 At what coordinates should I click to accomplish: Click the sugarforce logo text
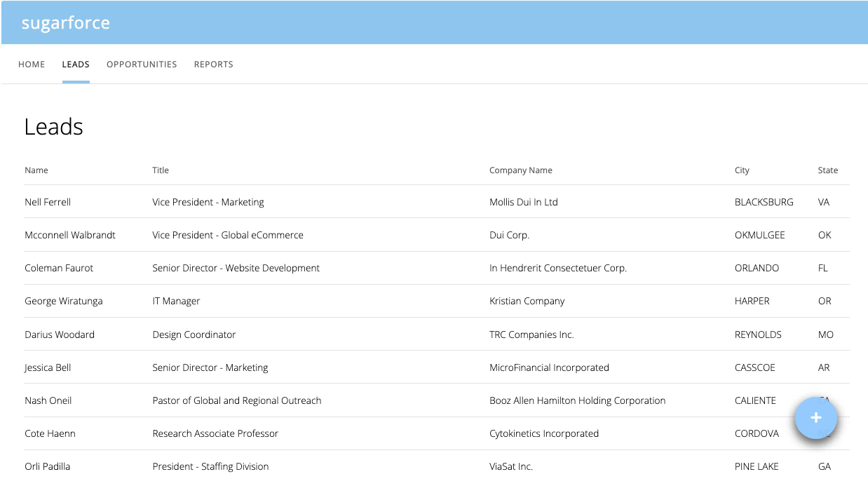click(66, 22)
